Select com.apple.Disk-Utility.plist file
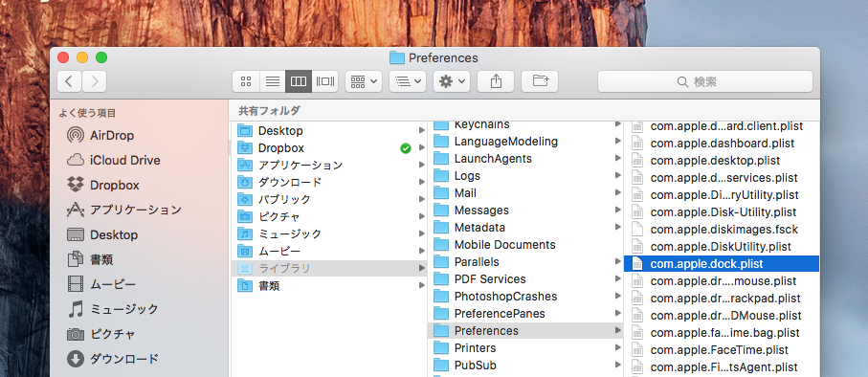Image resolution: width=868 pixels, height=377 pixels. tap(722, 211)
